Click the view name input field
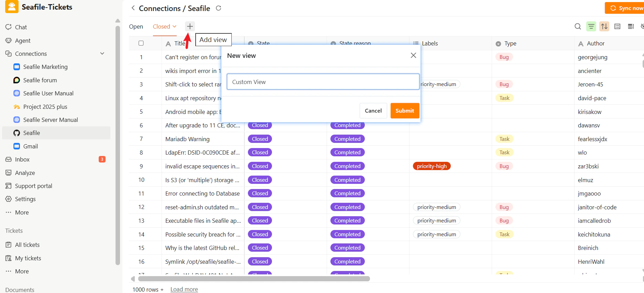The image size is (644, 293). [323, 82]
